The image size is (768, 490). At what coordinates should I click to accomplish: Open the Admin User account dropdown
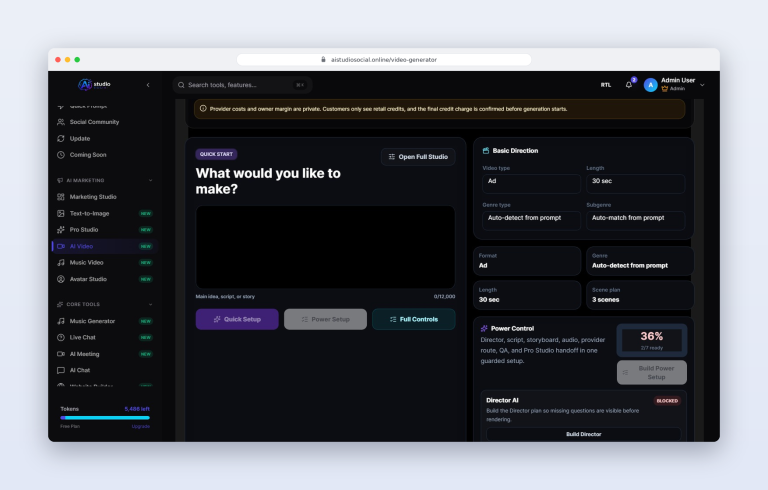pos(702,85)
